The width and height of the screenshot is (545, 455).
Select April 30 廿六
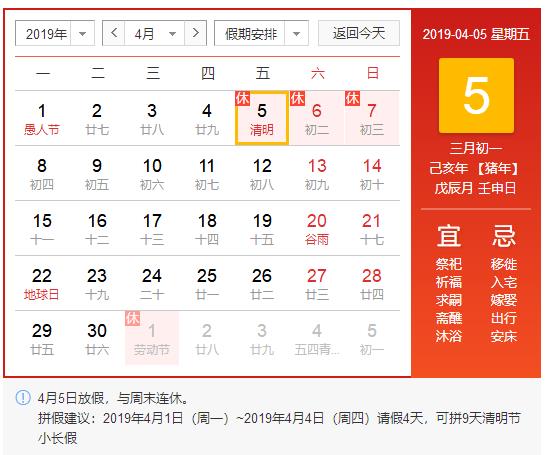click(97, 338)
